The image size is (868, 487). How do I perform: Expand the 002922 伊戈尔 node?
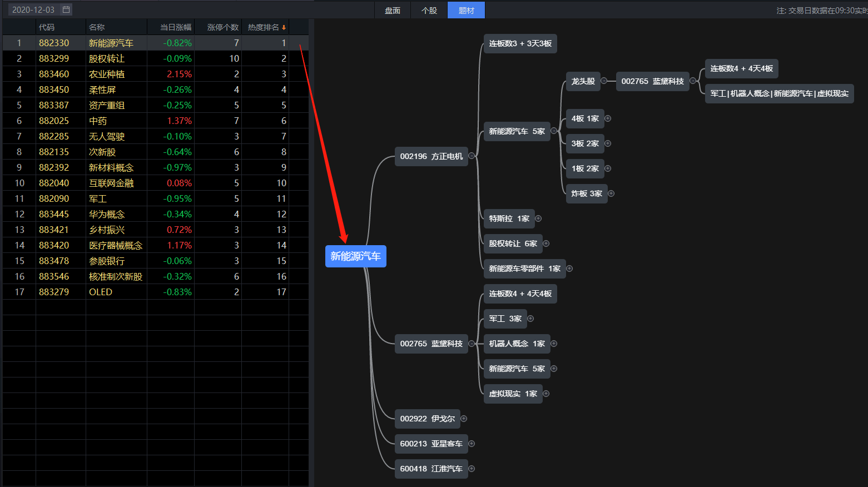(x=464, y=419)
